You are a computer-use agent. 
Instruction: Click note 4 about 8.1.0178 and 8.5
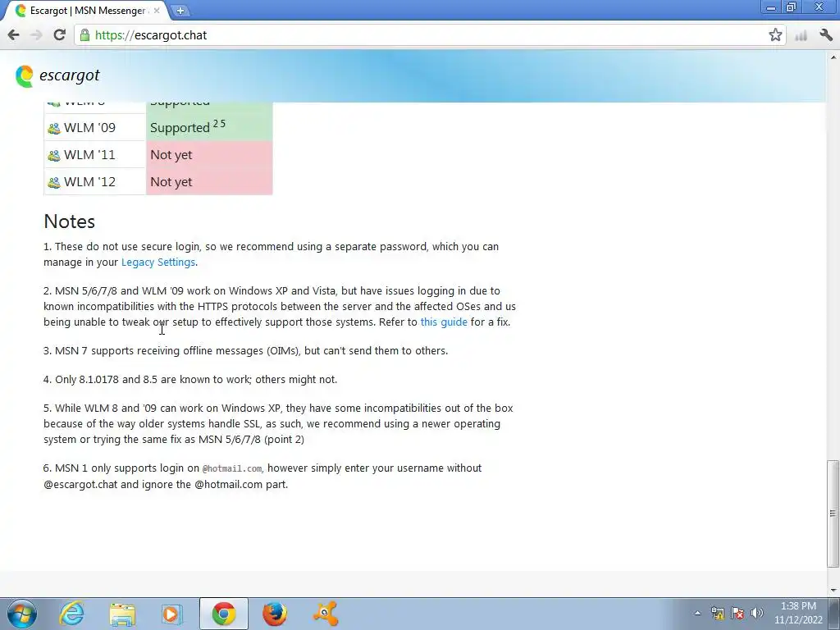[x=190, y=379]
